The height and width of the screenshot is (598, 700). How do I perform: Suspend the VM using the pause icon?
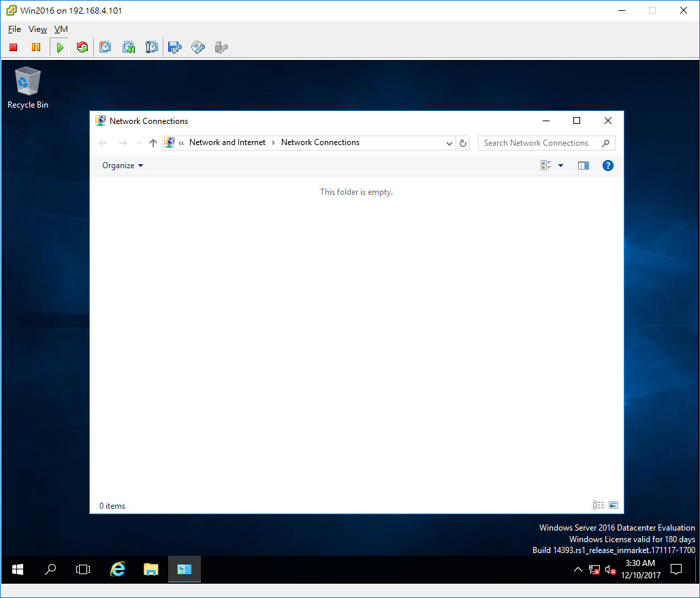point(35,47)
